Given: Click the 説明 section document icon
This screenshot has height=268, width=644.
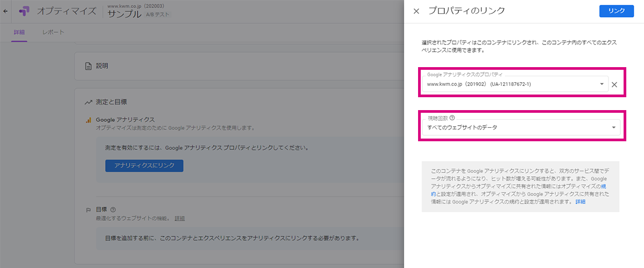Looking at the screenshot, I should [89, 66].
